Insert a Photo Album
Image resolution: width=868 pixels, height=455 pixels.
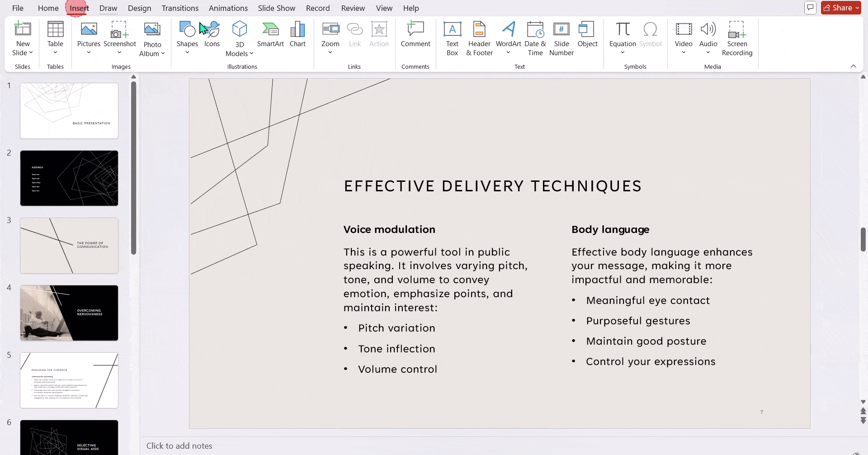152,38
